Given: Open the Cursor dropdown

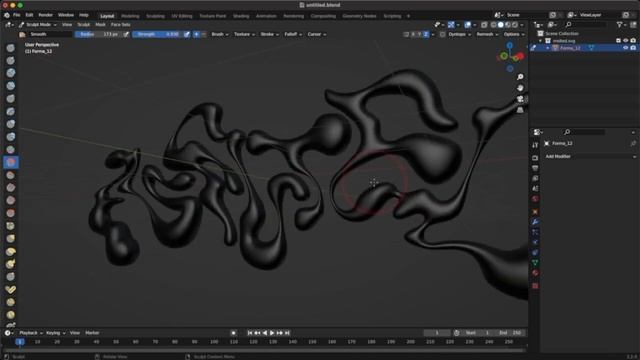Looking at the screenshot, I should tap(317, 34).
